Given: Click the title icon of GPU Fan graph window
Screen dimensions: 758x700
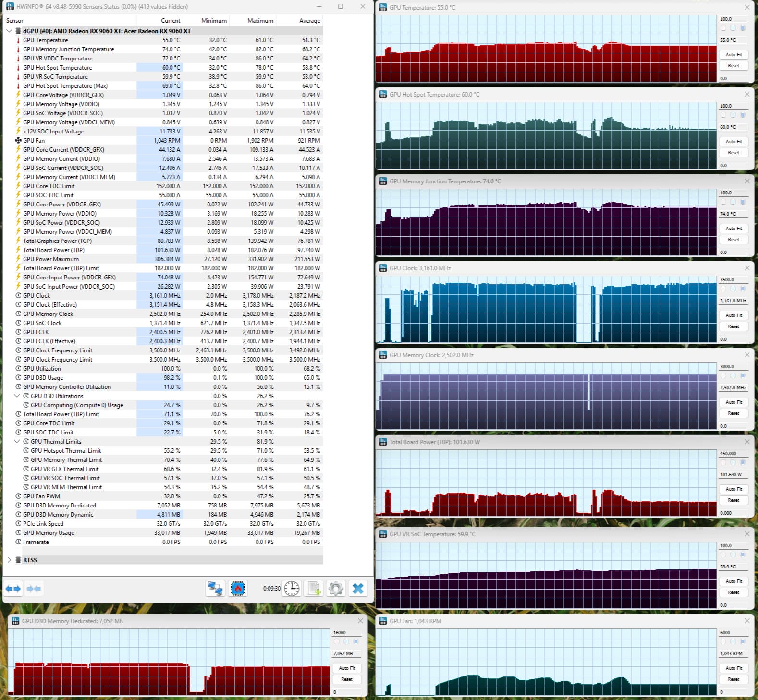Looking at the screenshot, I should (383, 621).
